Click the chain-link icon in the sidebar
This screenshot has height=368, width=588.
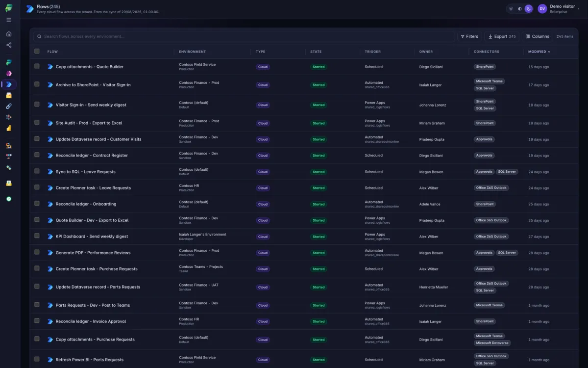click(x=9, y=106)
